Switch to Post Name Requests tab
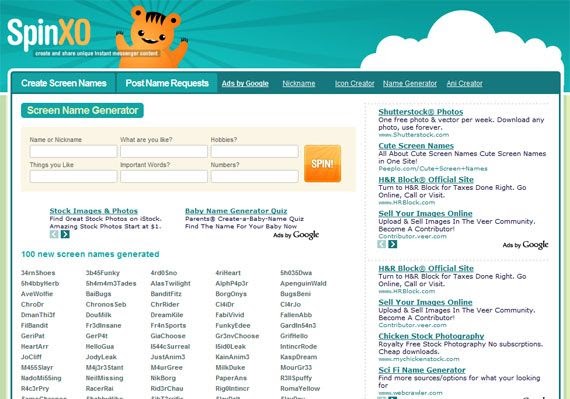Screen dimensions: 570x399 coord(167,83)
